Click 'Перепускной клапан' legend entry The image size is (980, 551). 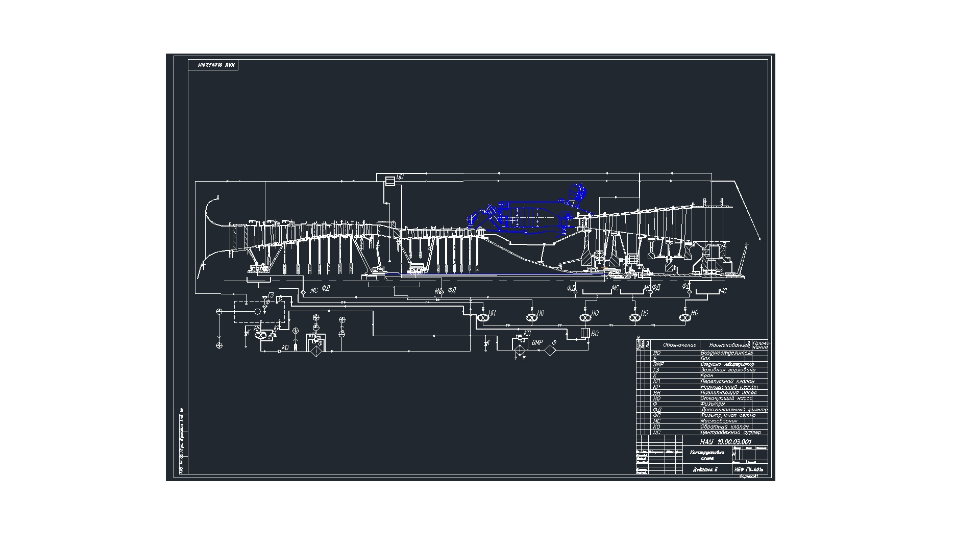pyautogui.click(x=727, y=381)
